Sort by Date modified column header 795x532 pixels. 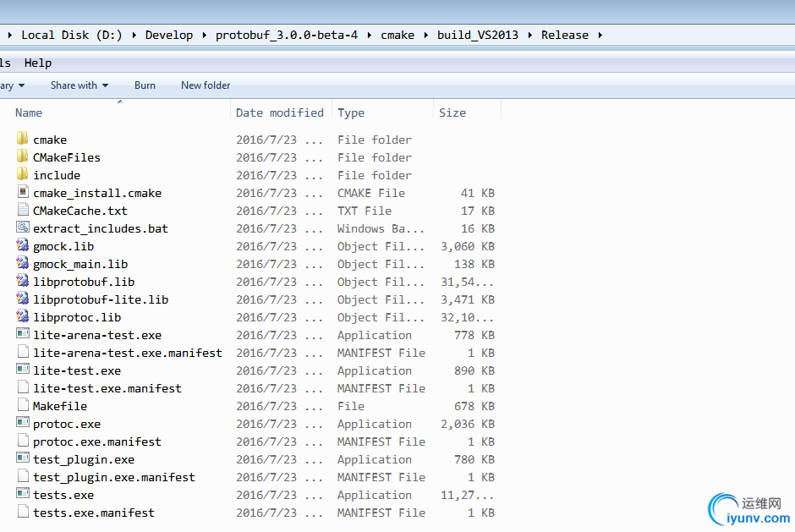280,112
